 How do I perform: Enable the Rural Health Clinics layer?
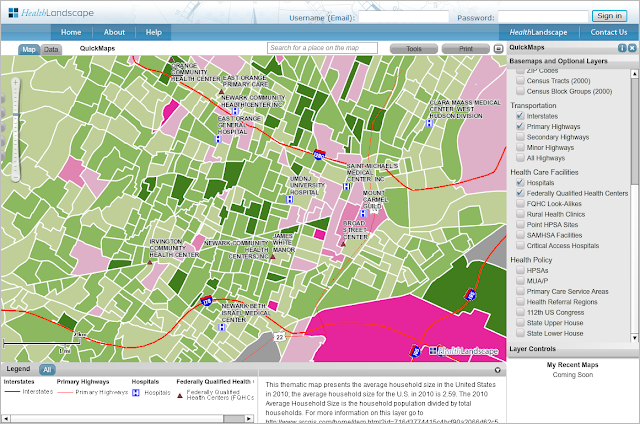click(520, 214)
